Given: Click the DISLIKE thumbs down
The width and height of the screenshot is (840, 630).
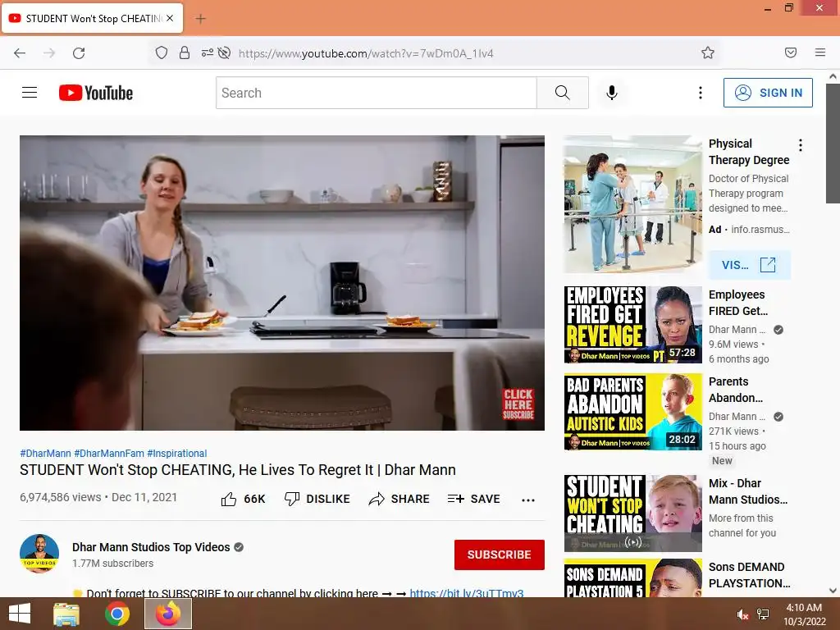Looking at the screenshot, I should [x=317, y=499].
